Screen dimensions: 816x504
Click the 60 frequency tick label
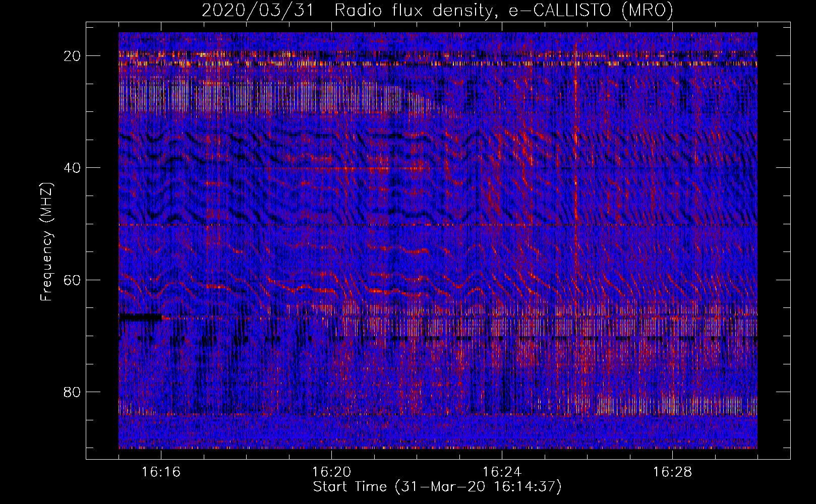click(72, 280)
